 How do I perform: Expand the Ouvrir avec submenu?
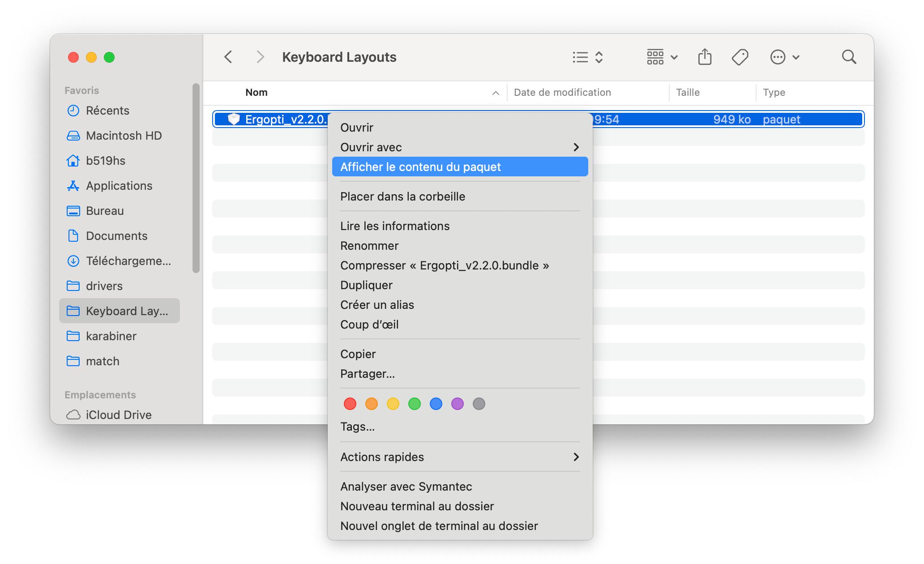(x=460, y=147)
